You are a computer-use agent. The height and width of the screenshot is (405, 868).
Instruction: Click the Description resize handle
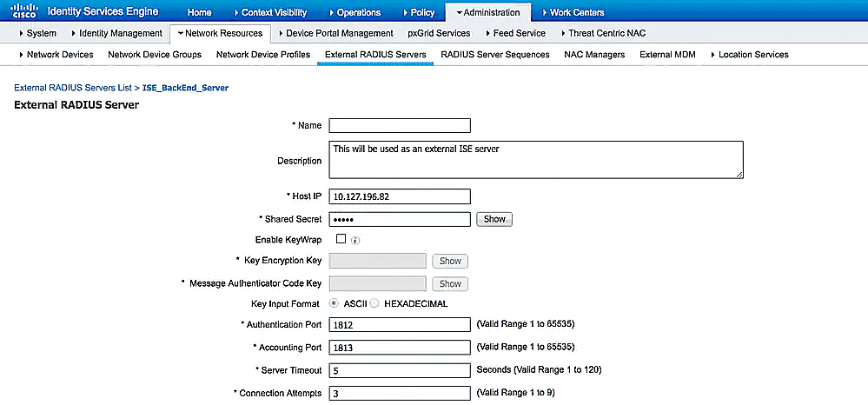pos(739,175)
